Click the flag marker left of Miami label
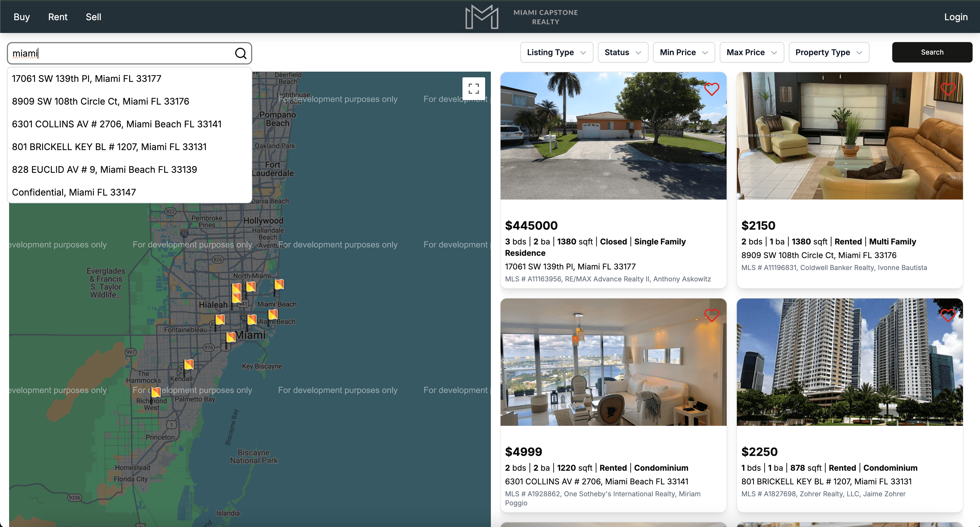 pos(230,337)
